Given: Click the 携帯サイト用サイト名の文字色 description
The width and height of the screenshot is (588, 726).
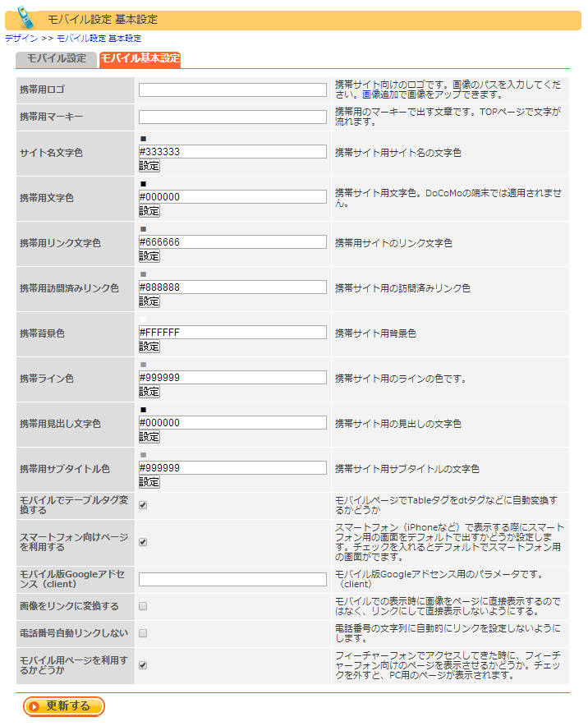Looking at the screenshot, I should point(398,153).
